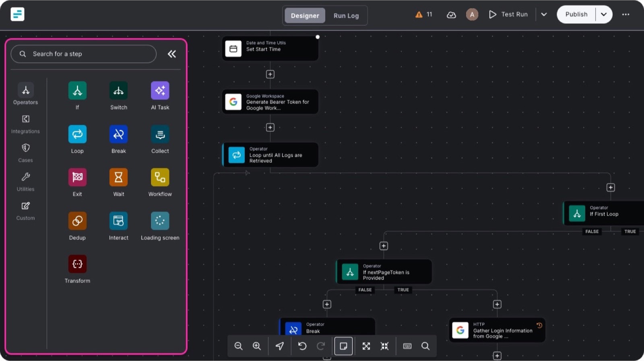This screenshot has width=644, height=361.
Task: Search the canvas using magnifier icon
Action: point(425,346)
